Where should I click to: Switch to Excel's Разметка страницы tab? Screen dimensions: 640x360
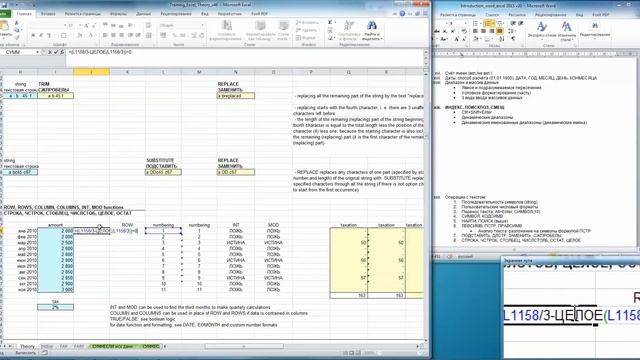click(82, 14)
